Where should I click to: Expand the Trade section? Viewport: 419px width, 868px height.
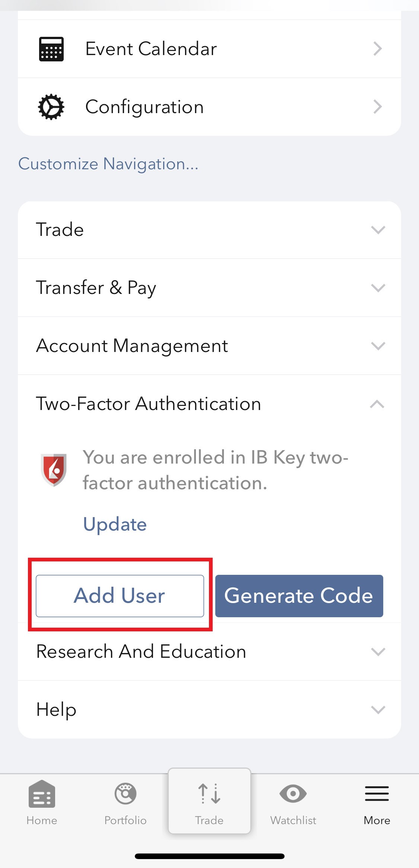[x=209, y=230]
